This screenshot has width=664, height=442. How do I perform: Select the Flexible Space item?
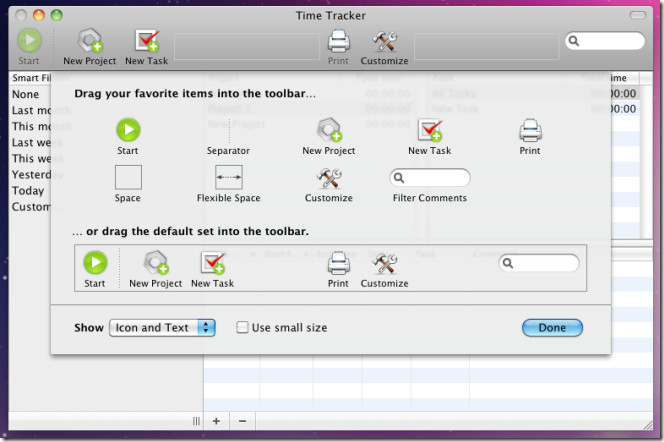pos(229,184)
